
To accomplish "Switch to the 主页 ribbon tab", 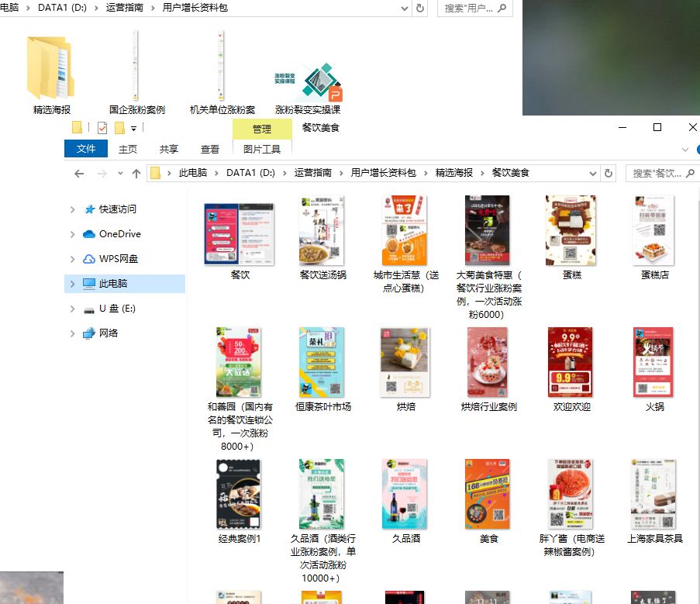I will [128, 149].
